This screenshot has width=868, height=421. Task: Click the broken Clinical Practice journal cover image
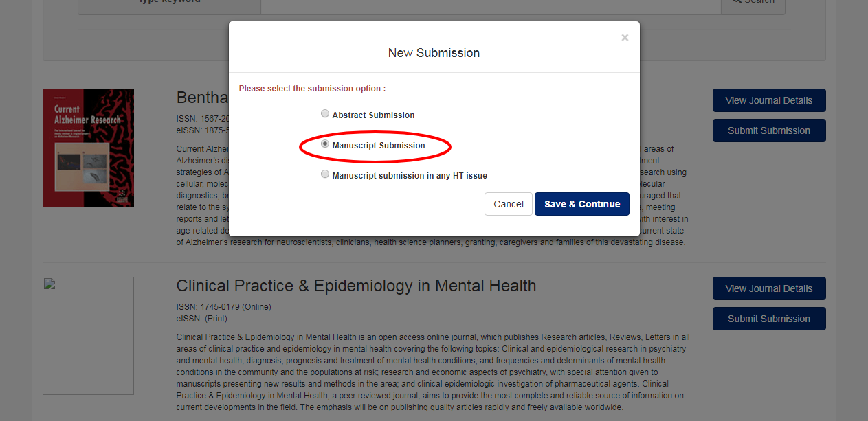(x=88, y=336)
